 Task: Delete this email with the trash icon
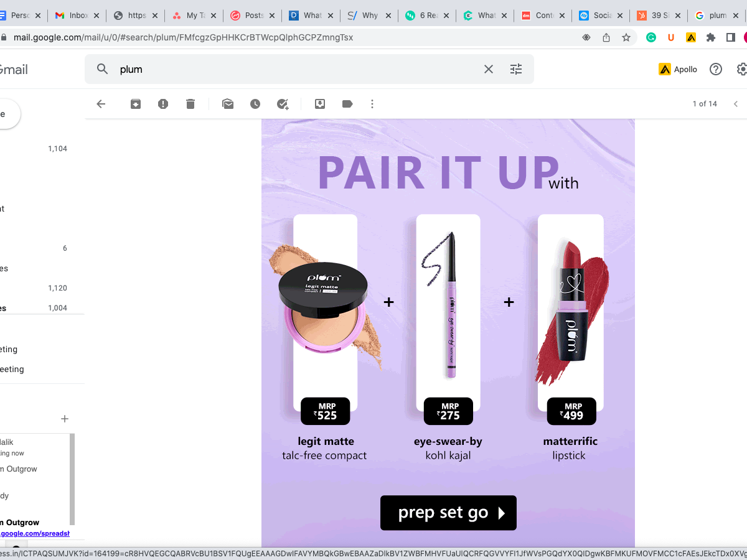190,104
